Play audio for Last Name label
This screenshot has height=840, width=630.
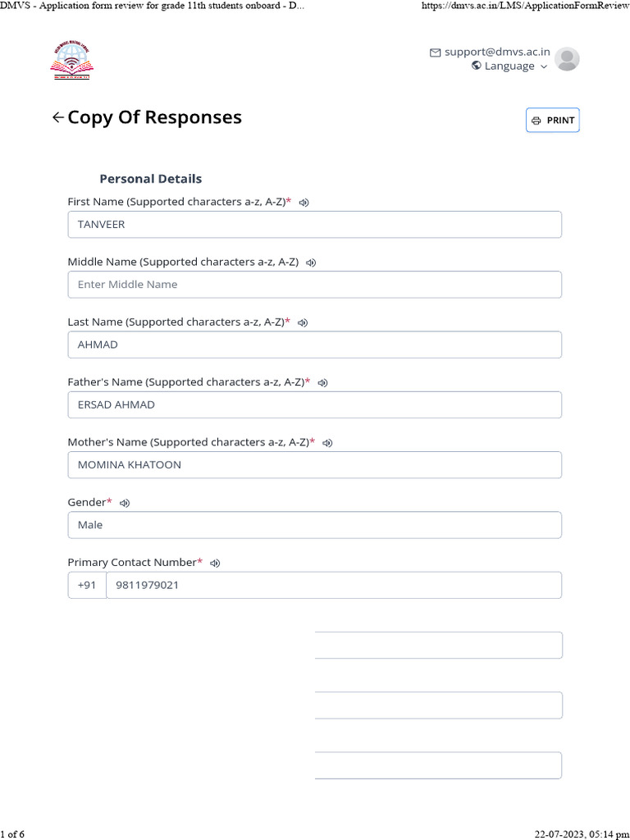point(303,322)
